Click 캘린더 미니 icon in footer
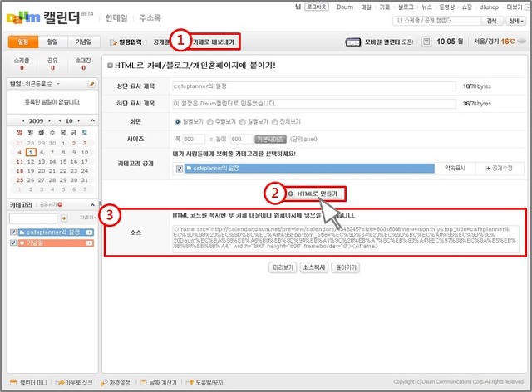Image resolution: width=532 pixels, height=392 pixels. (x=13, y=382)
